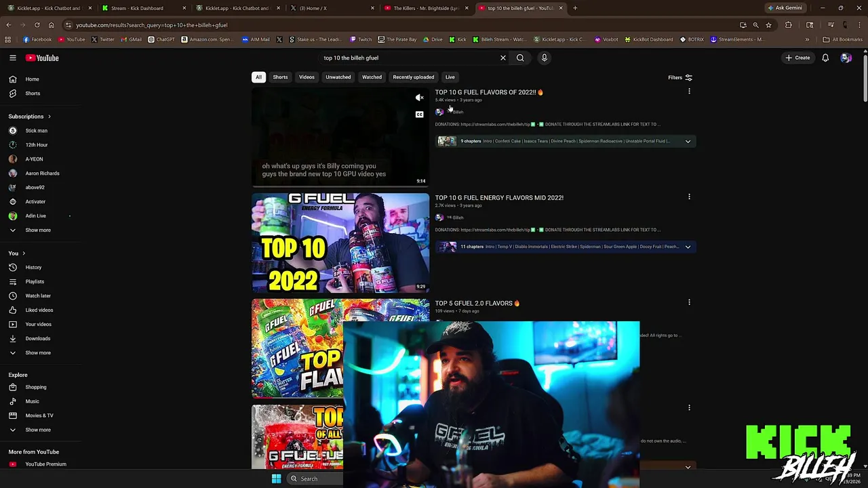The width and height of the screenshot is (868, 488).
Task: Click the TOP 10 2022 video thumbnail
Action: point(340,243)
